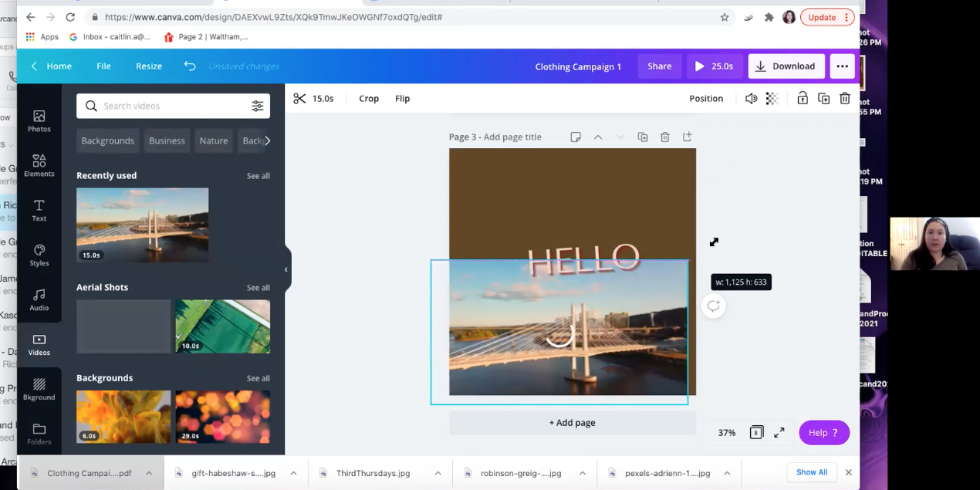
Task: Select the bridge video under Recently used
Action: coord(142,224)
